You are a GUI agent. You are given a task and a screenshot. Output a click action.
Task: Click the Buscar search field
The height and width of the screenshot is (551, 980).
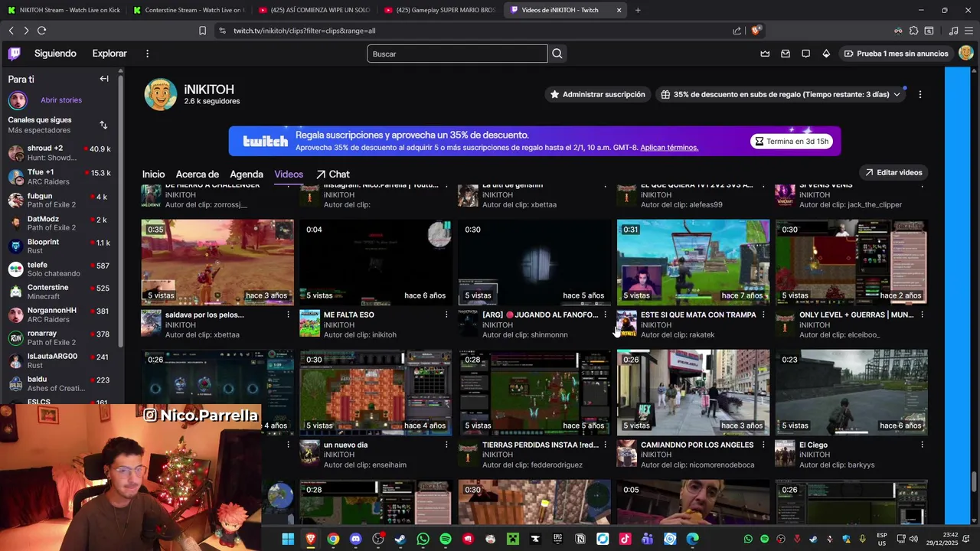457,54
